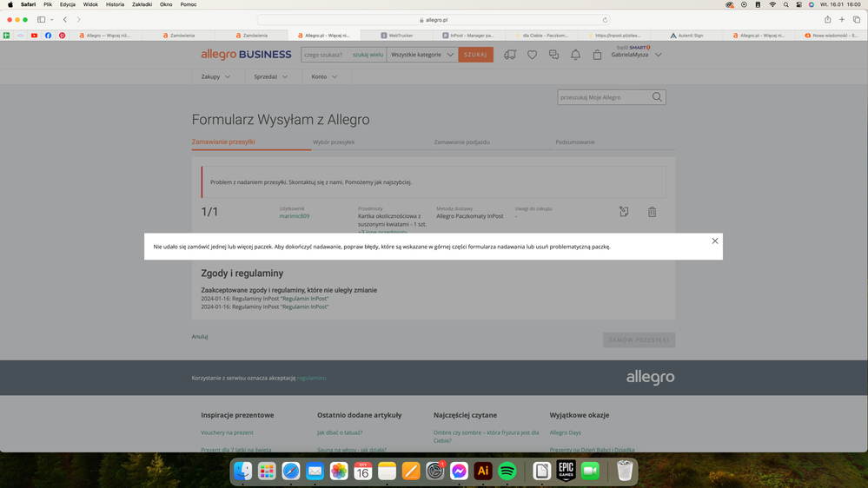Switch to InPost - Manager tab
This screenshot has height=488, width=868.
[x=469, y=36]
